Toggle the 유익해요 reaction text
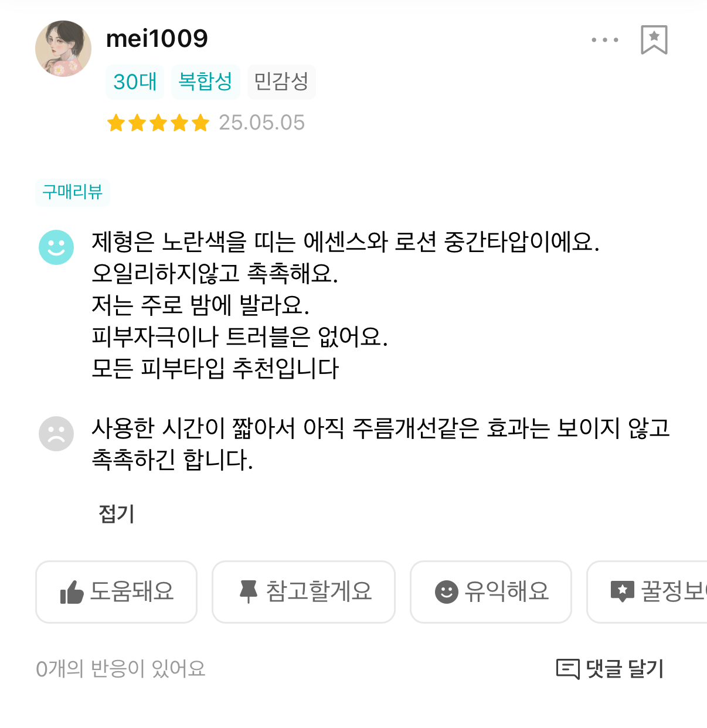 click(x=507, y=591)
